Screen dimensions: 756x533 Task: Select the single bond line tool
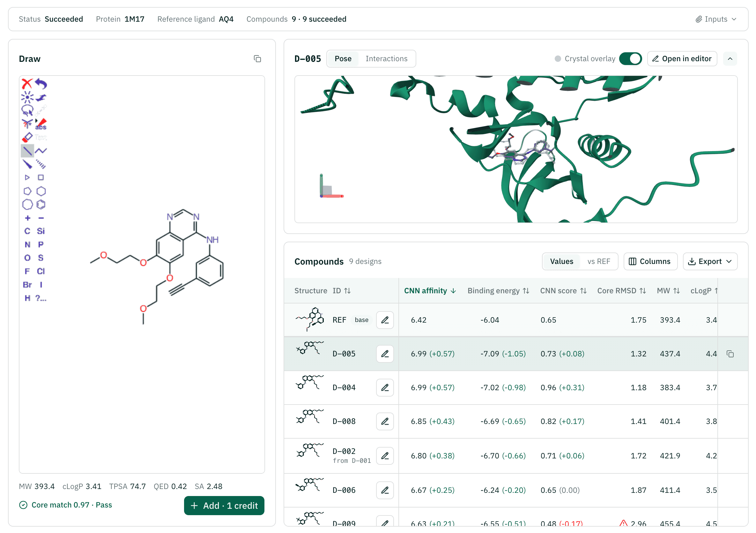(x=27, y=151)
